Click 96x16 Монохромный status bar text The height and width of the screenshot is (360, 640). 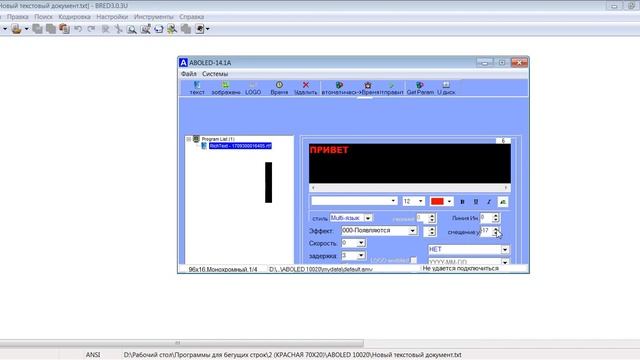tap(223, 269)
